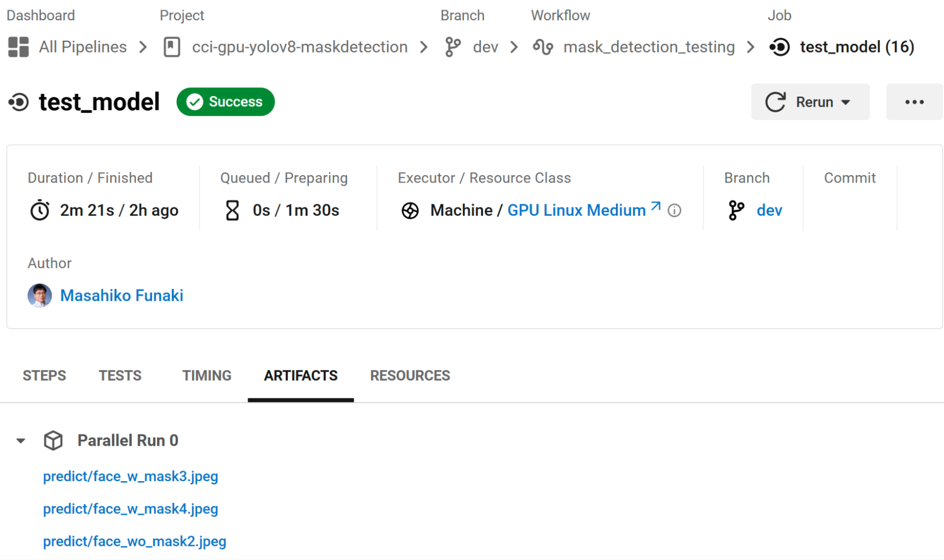Click the workflow icon before mask_detection_testing

tap(544, 47)
